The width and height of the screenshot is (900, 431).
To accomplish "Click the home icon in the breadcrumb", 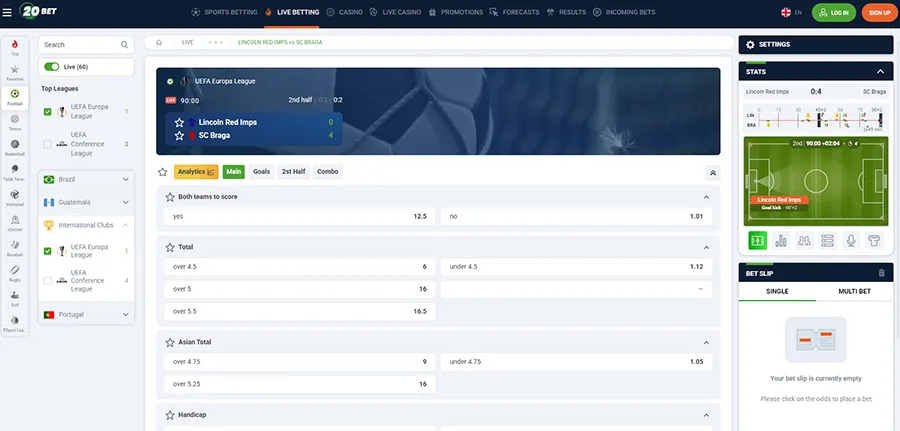I will click(x=159, y=42).
